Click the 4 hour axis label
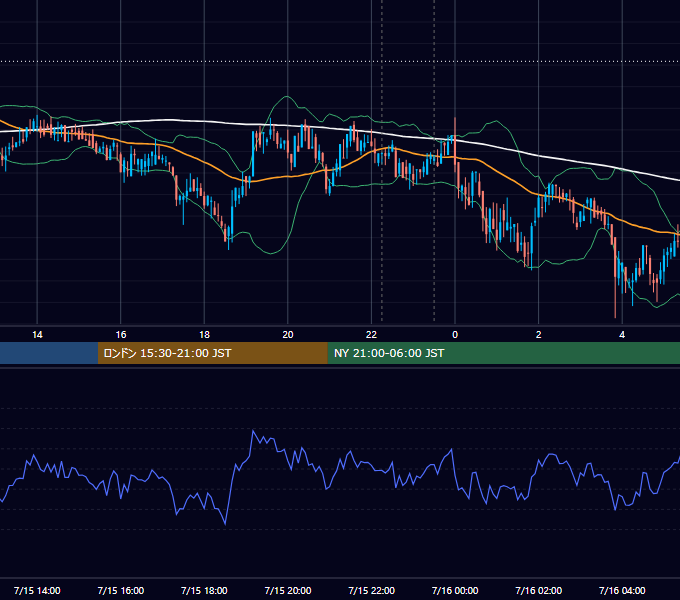Viewport: 680px width, 600px height. point(622,335)
